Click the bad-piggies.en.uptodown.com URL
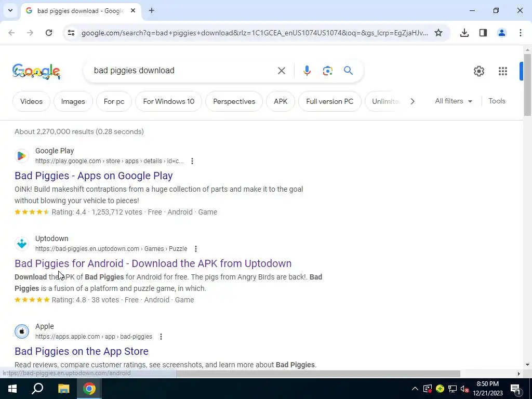Screen dimensions: 532x399 tap(111, 249)
